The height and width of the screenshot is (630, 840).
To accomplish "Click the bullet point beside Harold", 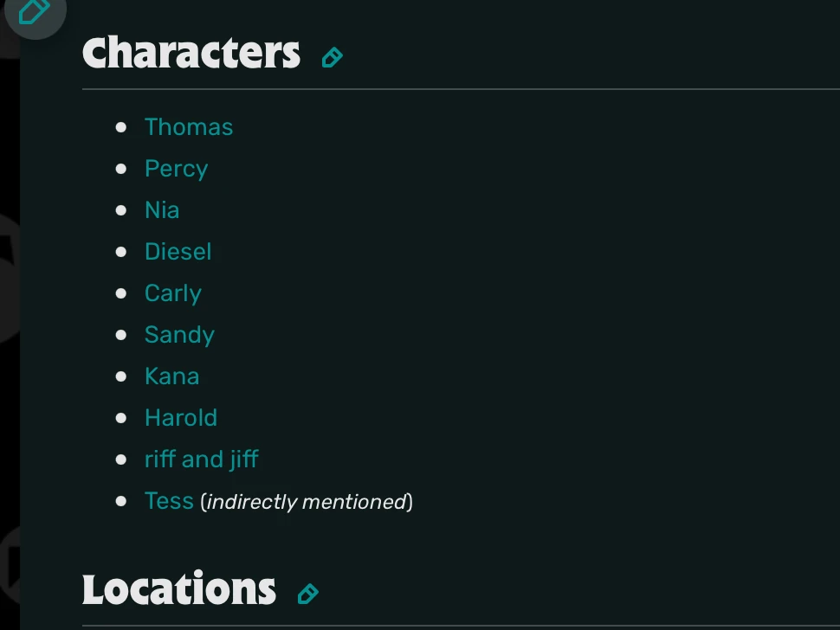I will [x=121, y=418].
